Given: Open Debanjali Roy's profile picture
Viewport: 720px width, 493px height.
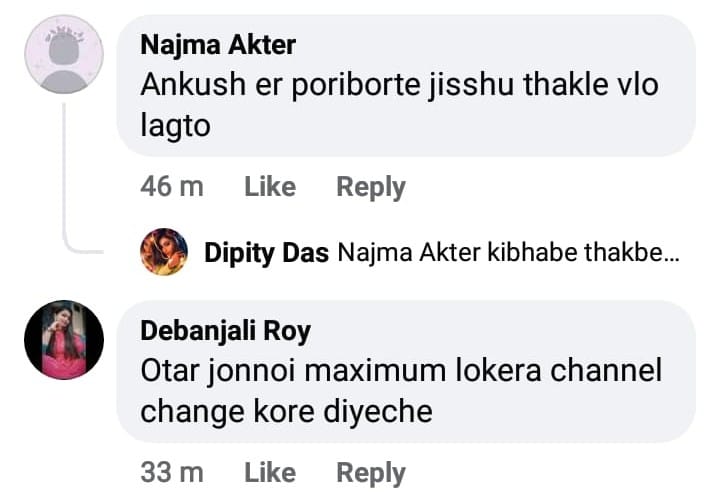Looking at the screenshot, I should tap(63, 340).
